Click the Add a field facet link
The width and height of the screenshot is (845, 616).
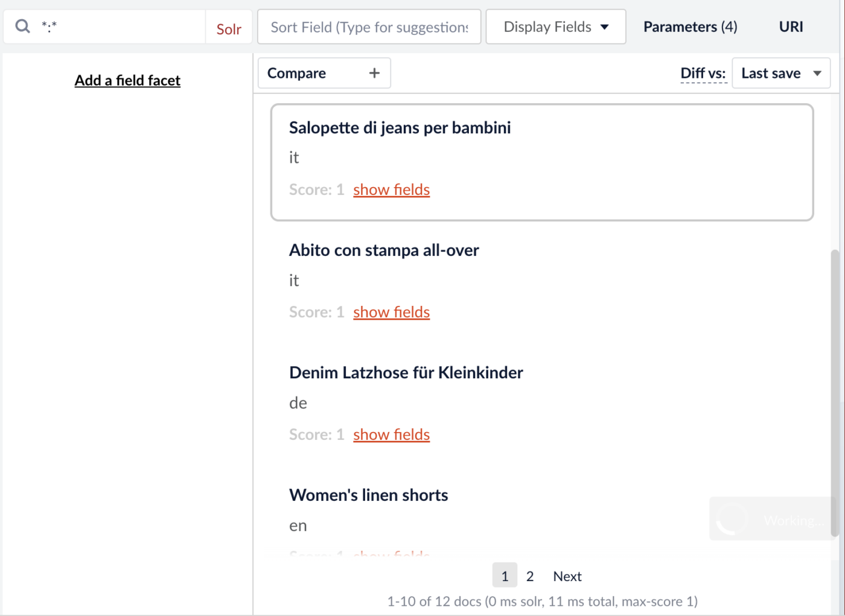point(127,80)
